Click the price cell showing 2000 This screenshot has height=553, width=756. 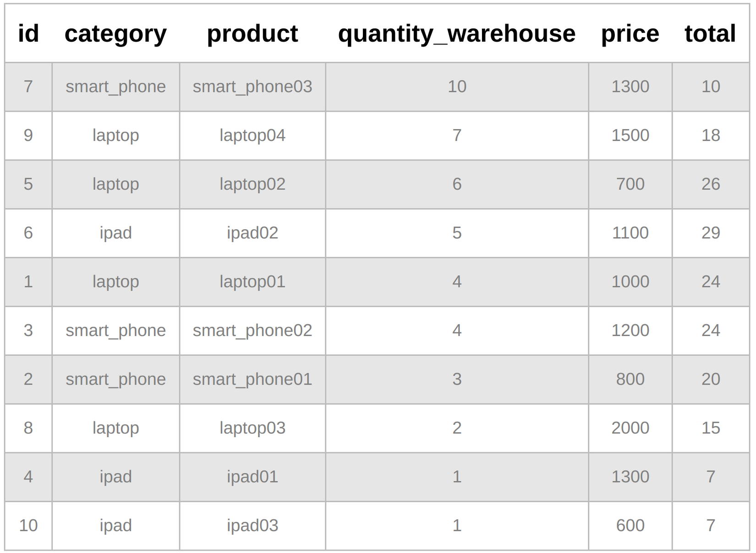pyautogui.click(x=630, y=428)
